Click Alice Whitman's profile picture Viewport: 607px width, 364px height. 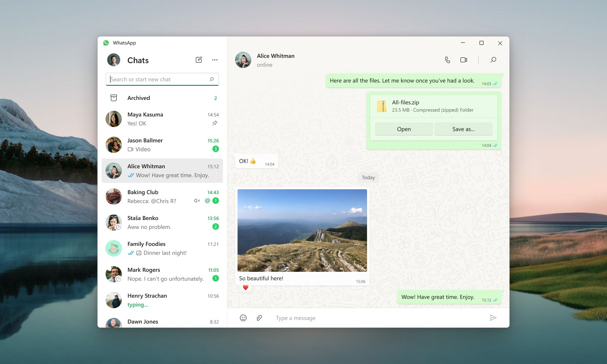(243, 59)
